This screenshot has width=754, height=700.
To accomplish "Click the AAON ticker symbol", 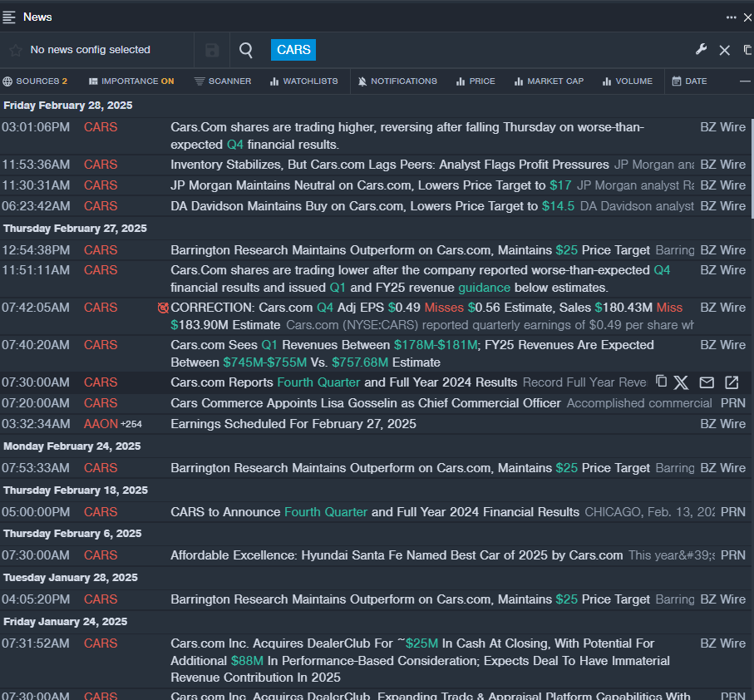I will tap(101, 424).
